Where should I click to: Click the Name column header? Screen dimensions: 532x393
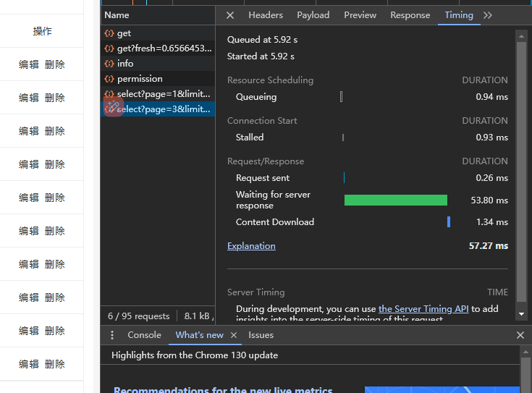click(x=158, y=15)
